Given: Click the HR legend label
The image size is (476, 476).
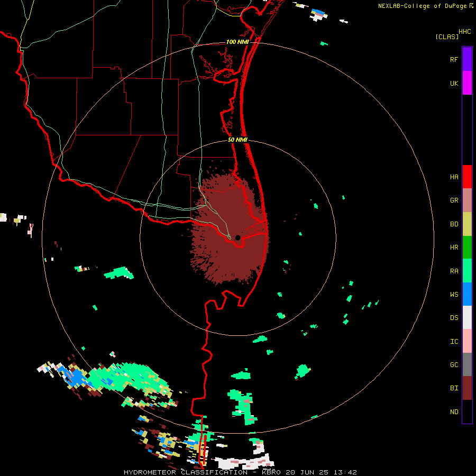Looking at the screenshot, I should click(x=454, y=248).
